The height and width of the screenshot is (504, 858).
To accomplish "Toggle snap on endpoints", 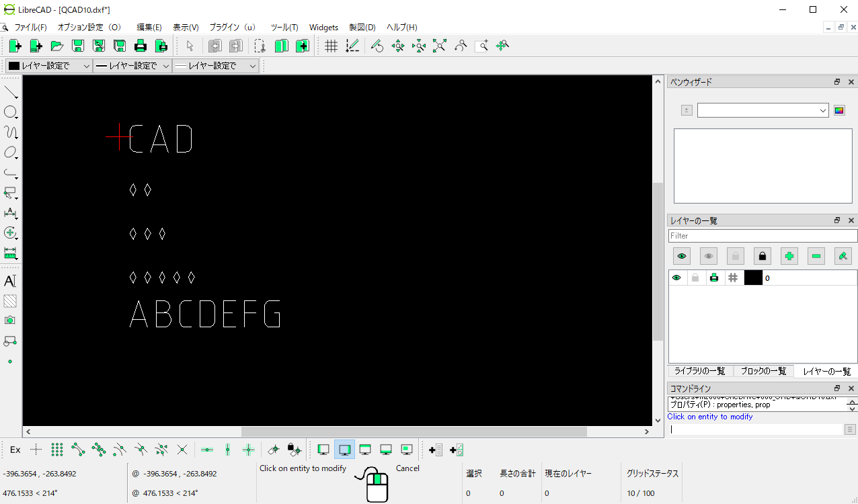I will pyautogui.click(x=78, y=450).
